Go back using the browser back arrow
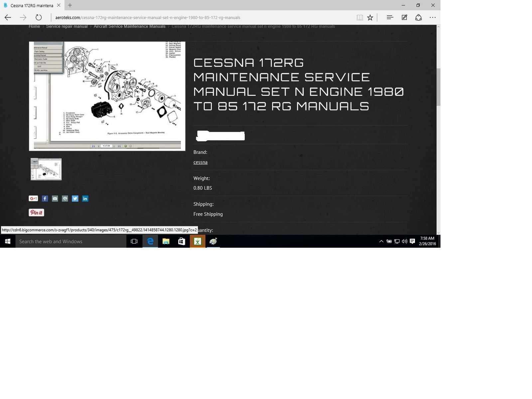 point(8,18)
